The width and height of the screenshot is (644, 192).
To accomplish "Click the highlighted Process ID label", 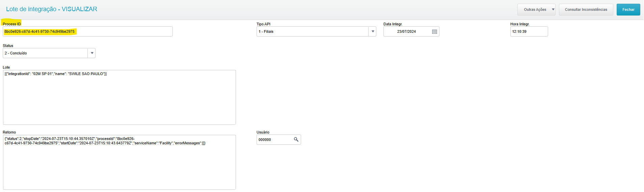I will (x=12, y=24).
